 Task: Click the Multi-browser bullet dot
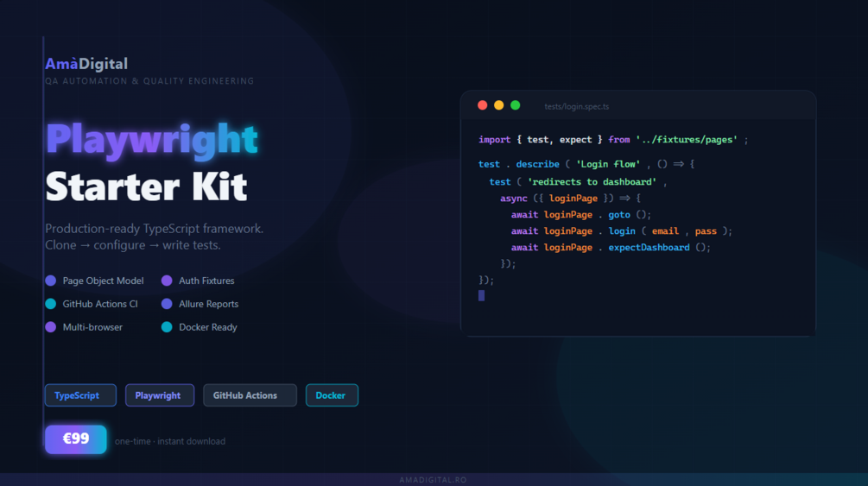coord(50,327)
